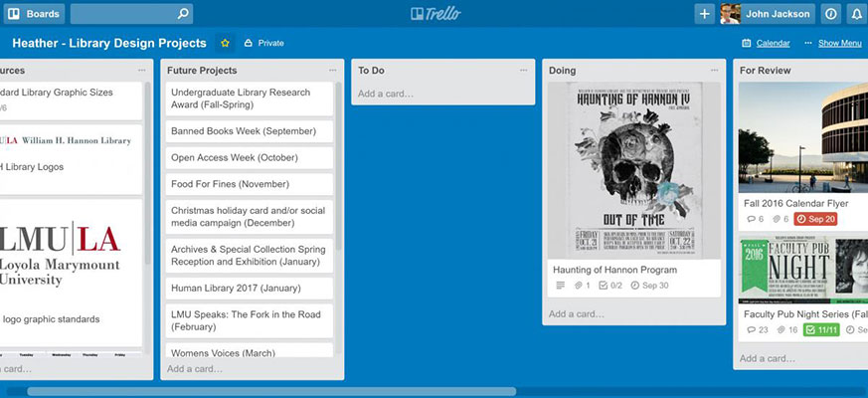Open Womens Voices (March) card
This screenshot has width=868, height=398.
pos(250,350)
